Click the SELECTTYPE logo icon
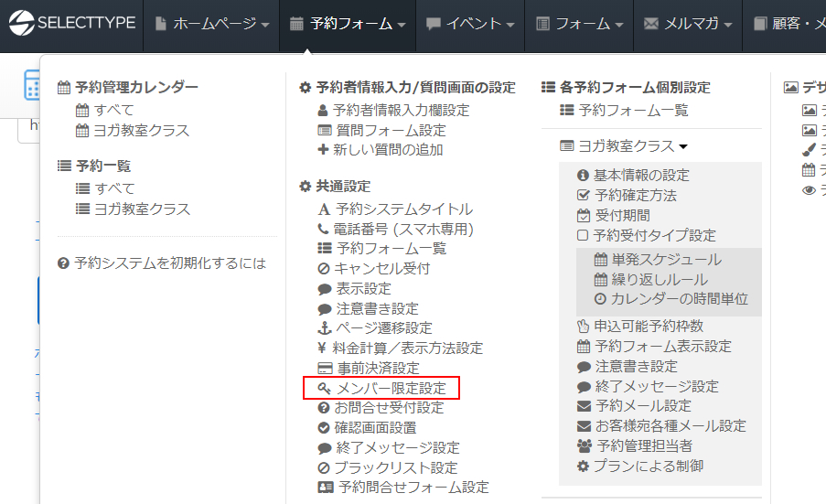This screenshot has width=826, height=504. click(20, 24)
